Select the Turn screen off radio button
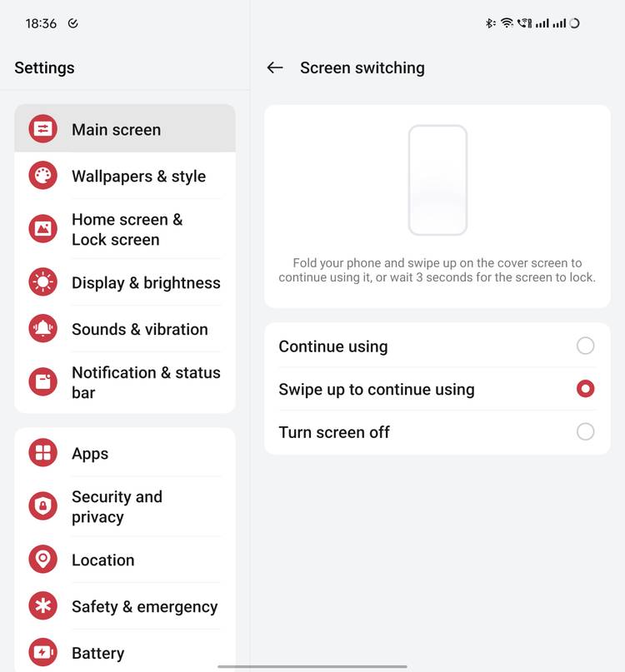 click(585, 431)
